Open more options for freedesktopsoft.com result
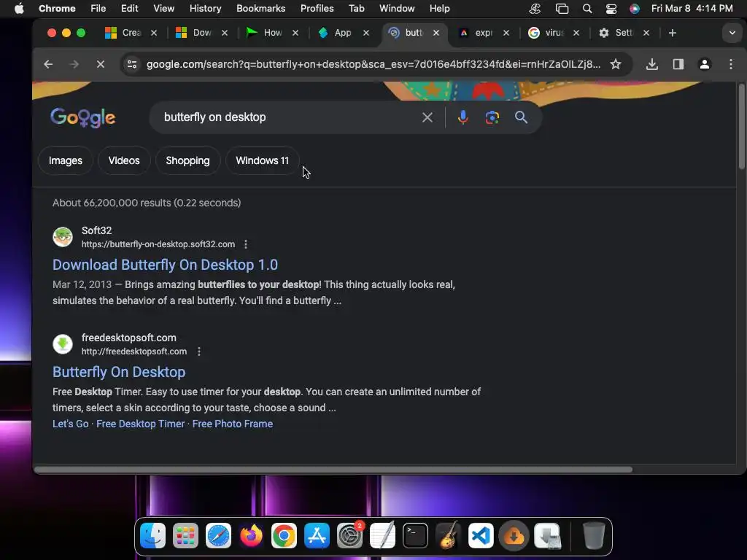The image size is (747, 560). [199, 351]
